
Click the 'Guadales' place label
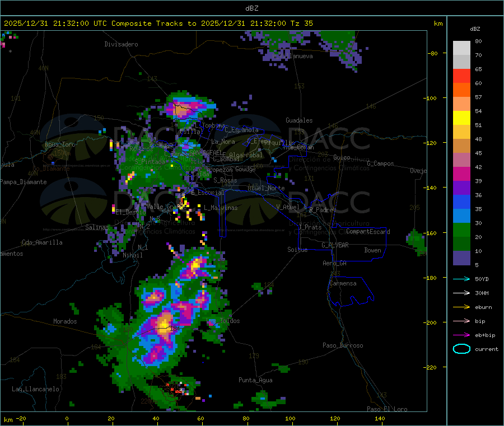tap(299, 120)
